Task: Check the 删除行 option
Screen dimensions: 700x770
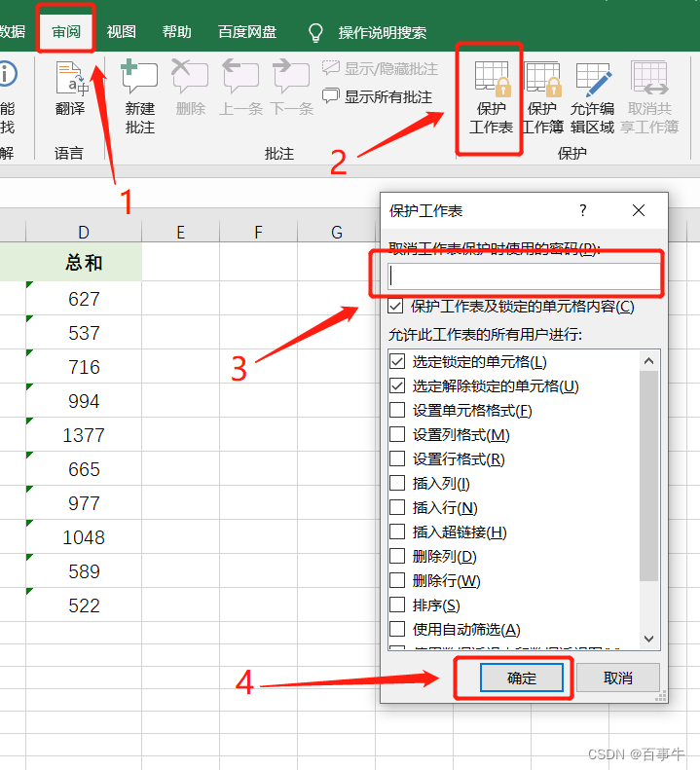Action: pyautogui.click(x=397, y=580)
